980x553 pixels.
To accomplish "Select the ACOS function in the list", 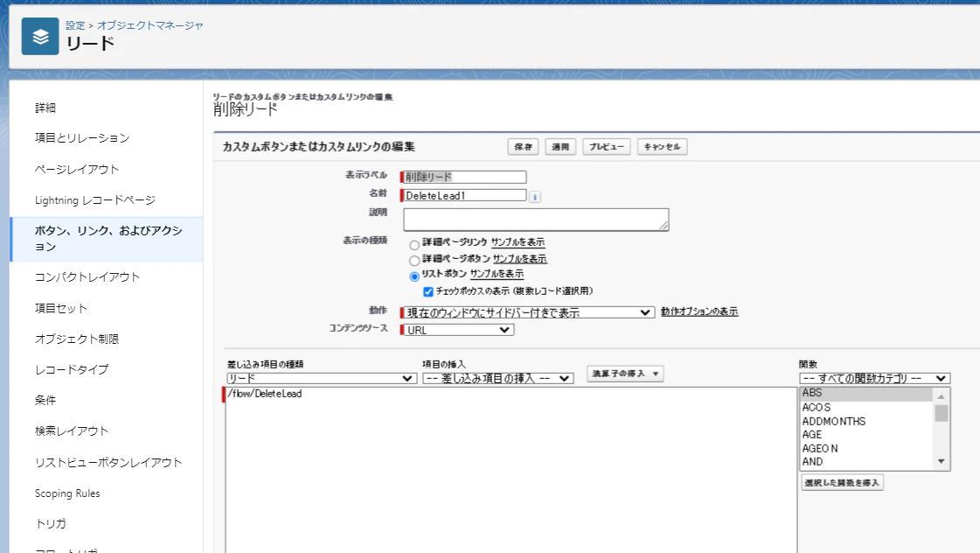I will pyautogui.click(x=817, y=407).
